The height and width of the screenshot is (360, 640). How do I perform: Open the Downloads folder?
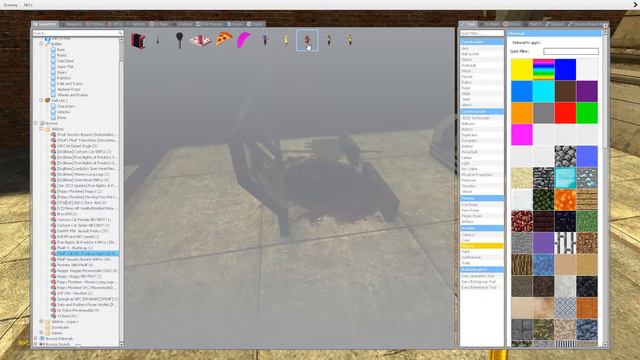click(x=60, y=327)
